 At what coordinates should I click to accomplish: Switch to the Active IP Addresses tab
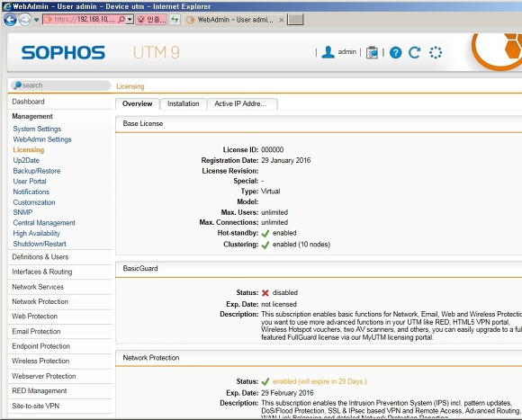(242, 103)
